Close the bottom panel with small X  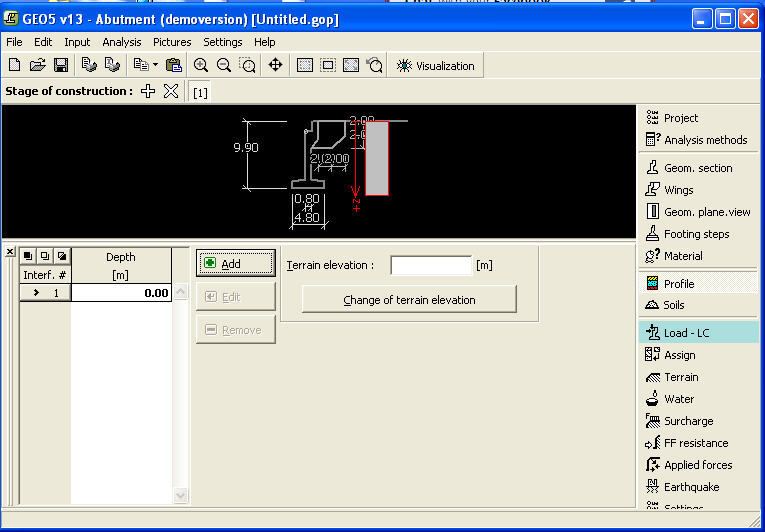pyautogui.click(x=10, y=251)
